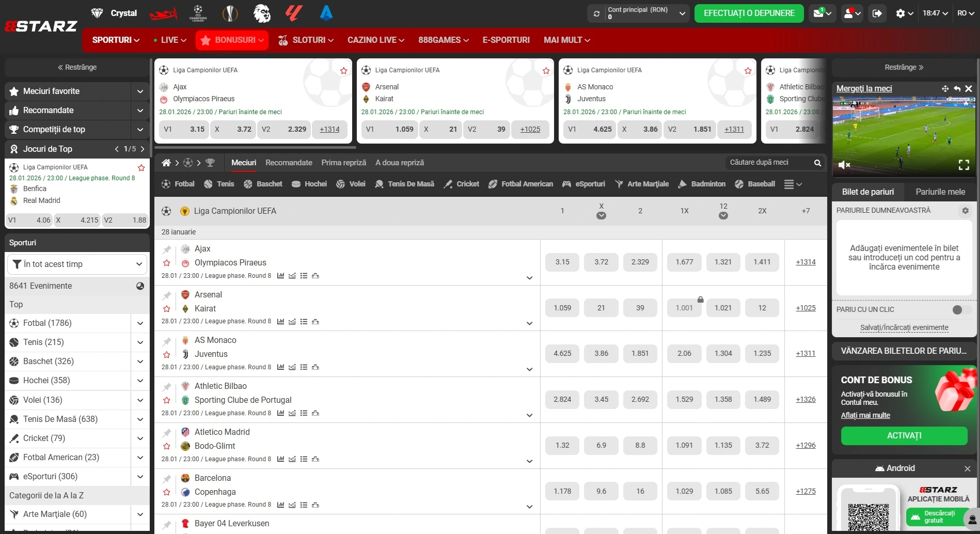Click the search magnifier in match search
980x534 pixels.
817,163
